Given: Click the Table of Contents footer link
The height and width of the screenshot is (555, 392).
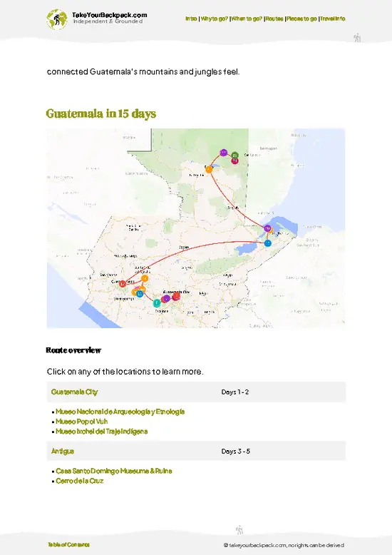Looking at the screenshot, I should (x=68, y=545).
